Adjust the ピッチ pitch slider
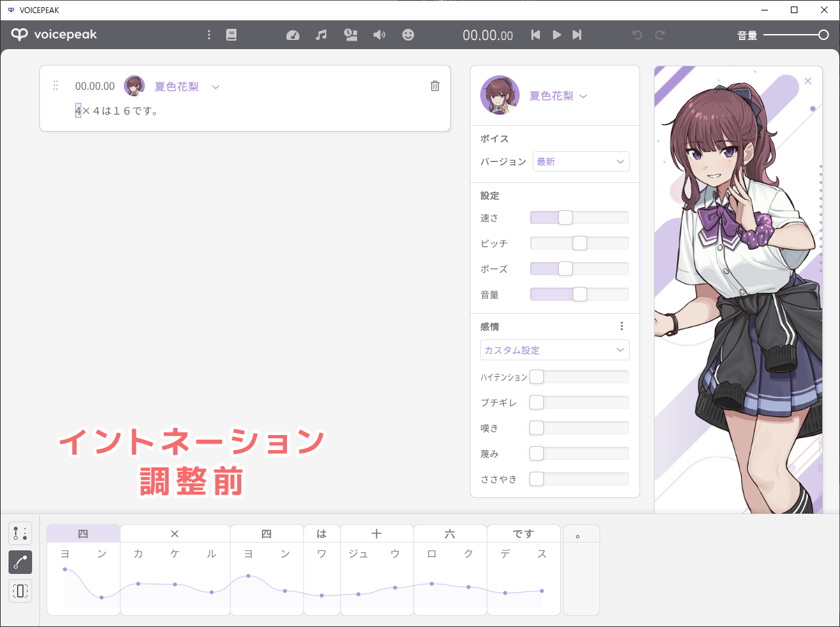 click(x=579, y=243)
